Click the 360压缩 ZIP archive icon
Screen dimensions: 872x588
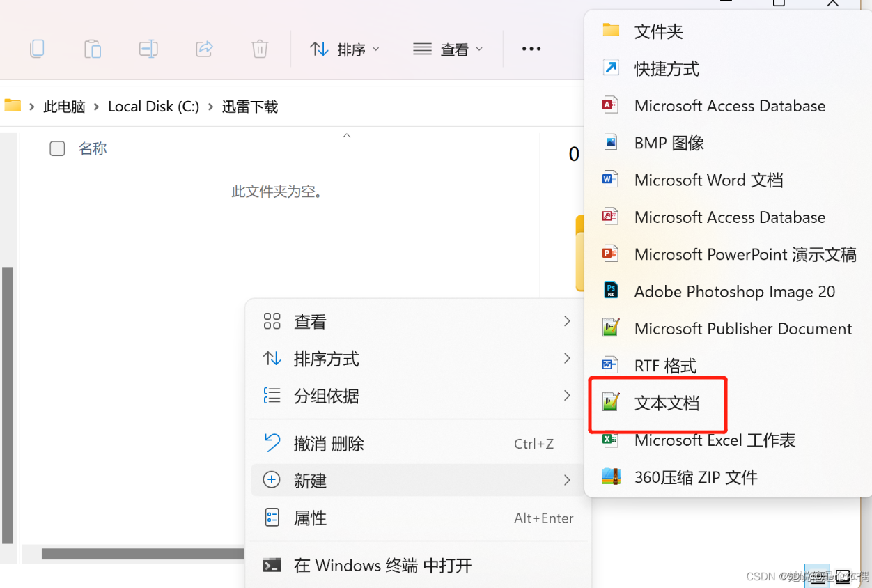click(611, 477)
